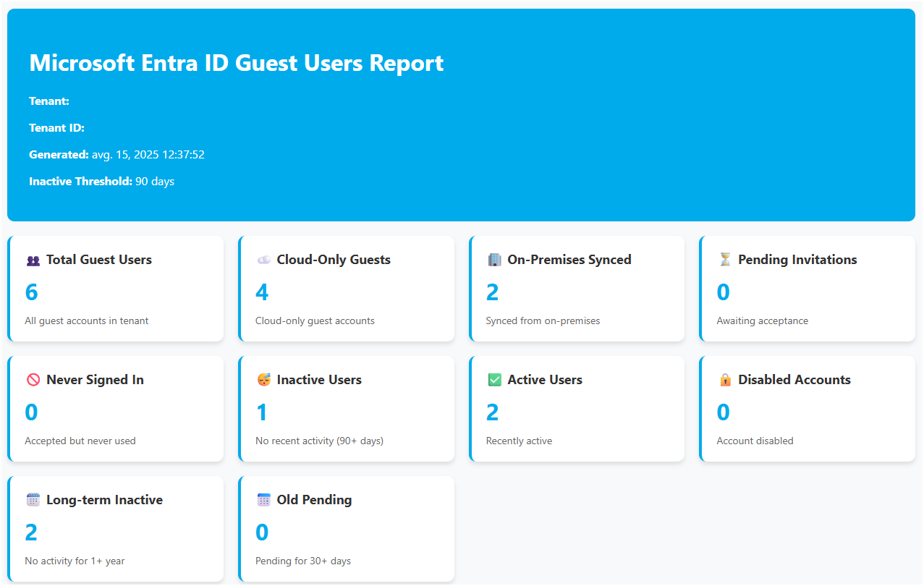The width and height of the screenshot is (924, 586).
Task: Click 'No recent activity (90+ days)' description
Action: click(319, 441)
